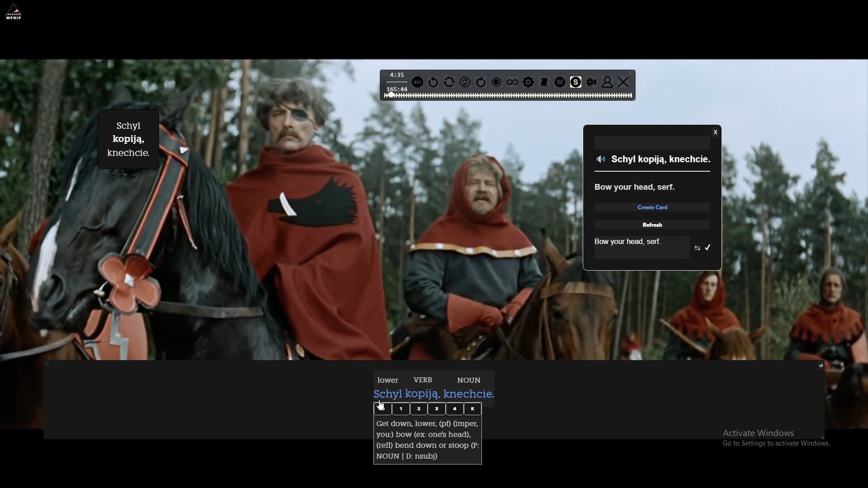Click the rewind counterclockwise arrow icon
This screenshot has height=488, width=868.
[433, 82]
